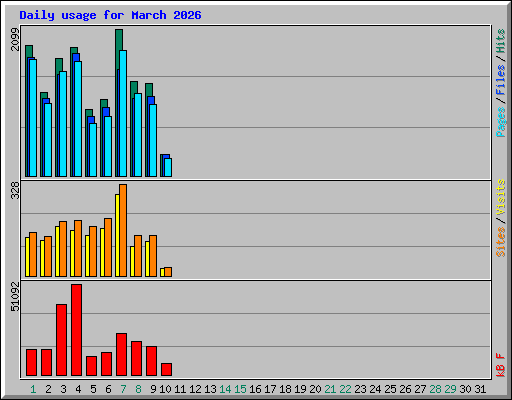Select the tallest orange sites bar for day 7
512x400 pixels.
(123, 230)
